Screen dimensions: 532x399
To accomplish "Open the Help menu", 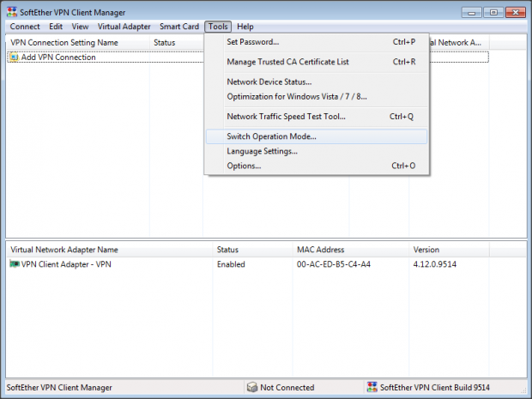I will [245, 27].
